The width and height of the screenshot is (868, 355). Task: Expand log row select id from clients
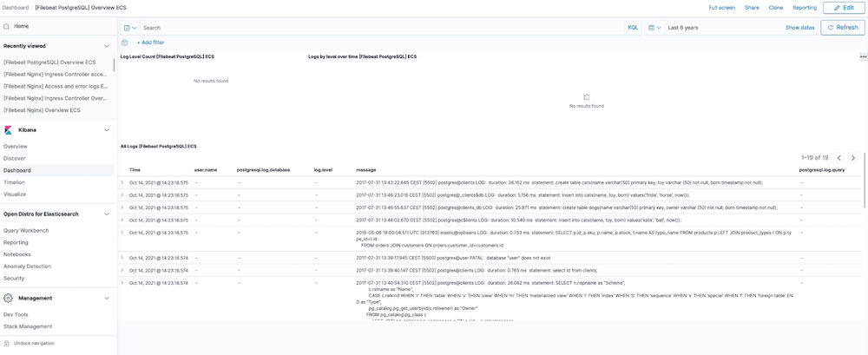(122, 270)
